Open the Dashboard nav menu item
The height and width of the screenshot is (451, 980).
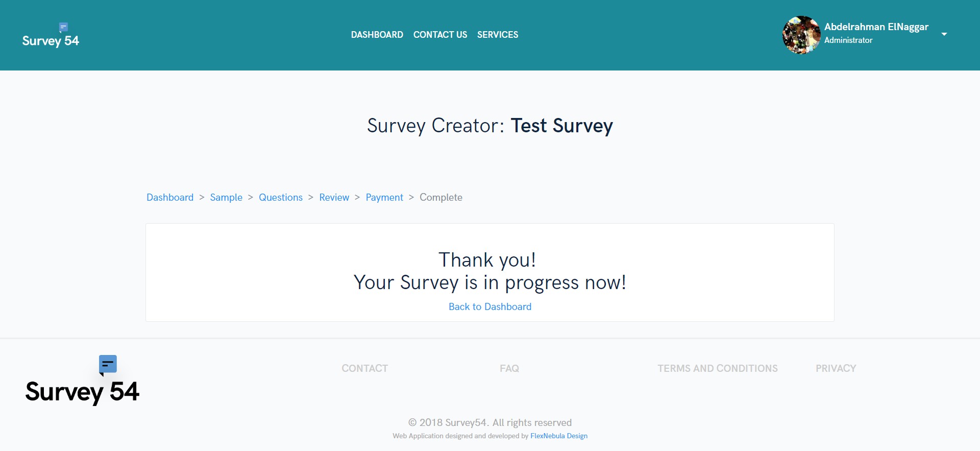[377, 35]
